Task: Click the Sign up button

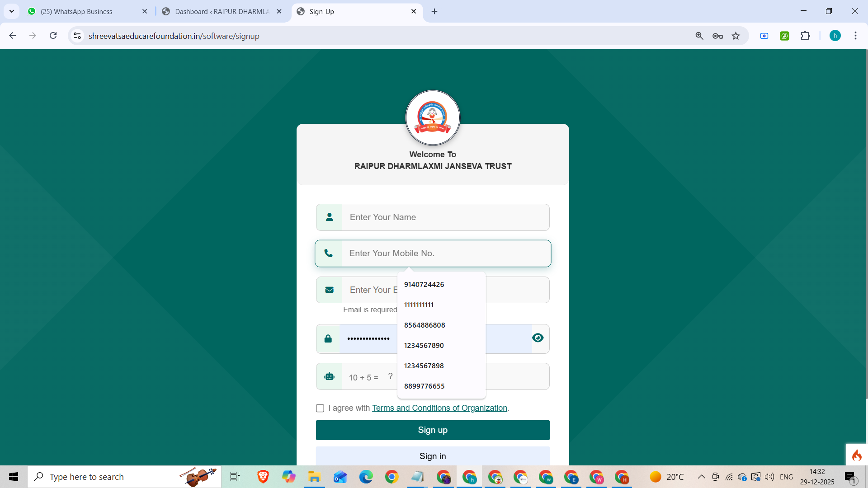Action: point(433,430)
